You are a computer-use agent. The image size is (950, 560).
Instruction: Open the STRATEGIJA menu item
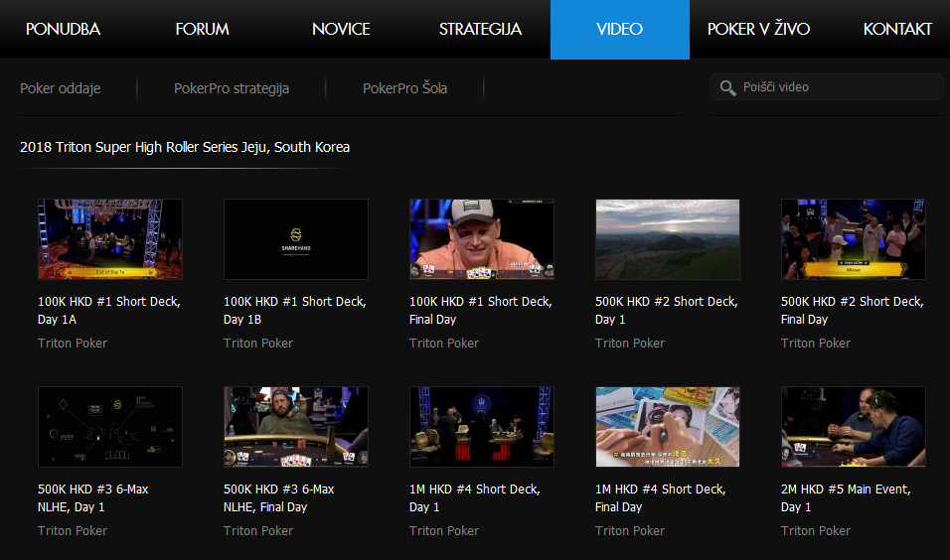coord(480,29)
